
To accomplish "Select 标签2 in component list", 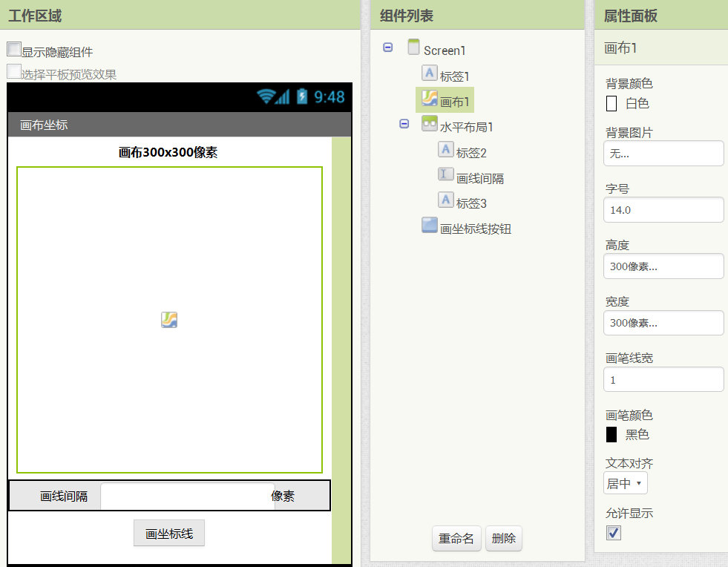I will point(470,153).
